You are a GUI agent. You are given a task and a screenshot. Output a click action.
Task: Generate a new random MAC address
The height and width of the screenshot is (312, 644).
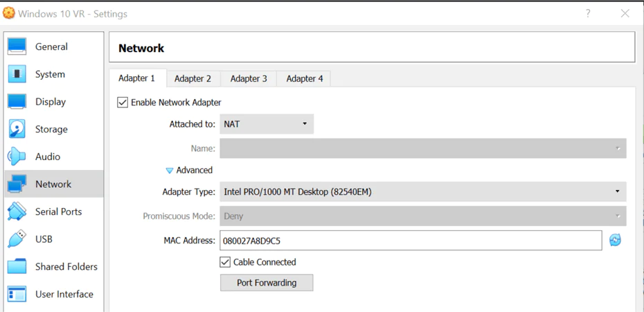point(615,241)
